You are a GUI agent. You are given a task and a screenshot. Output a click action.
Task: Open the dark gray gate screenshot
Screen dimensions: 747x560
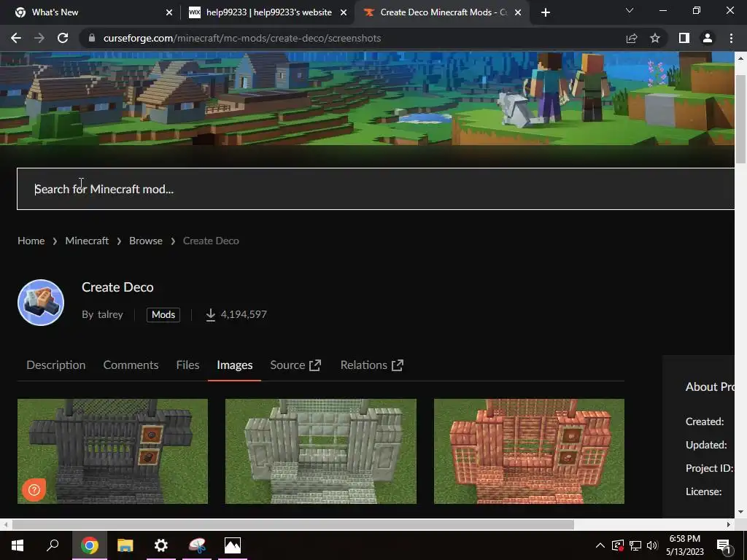pyautogui.click(x=112, y=451)
